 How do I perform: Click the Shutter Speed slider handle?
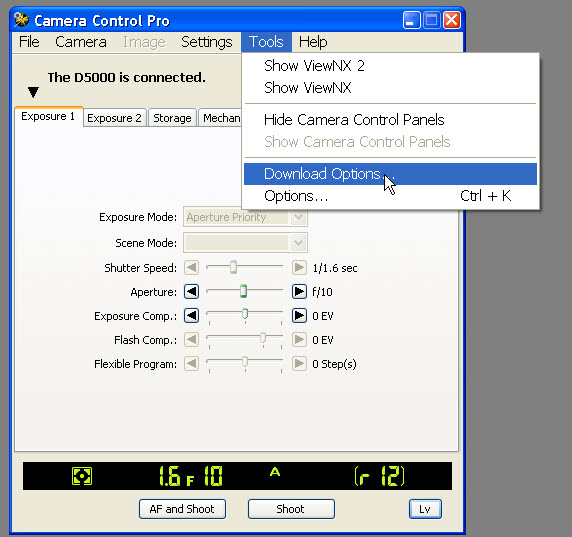point(233,267)
